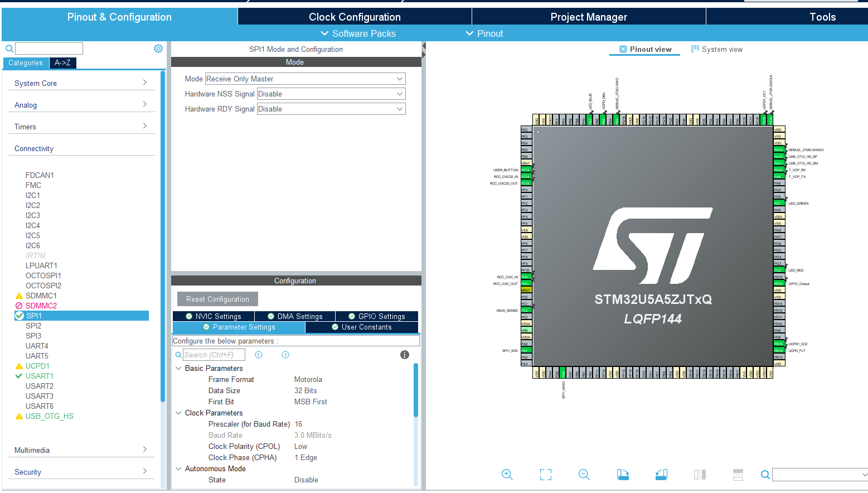The height and width of the screenshot is (493, 868).
Task: Click the category search input field
Action: [49, 49]
